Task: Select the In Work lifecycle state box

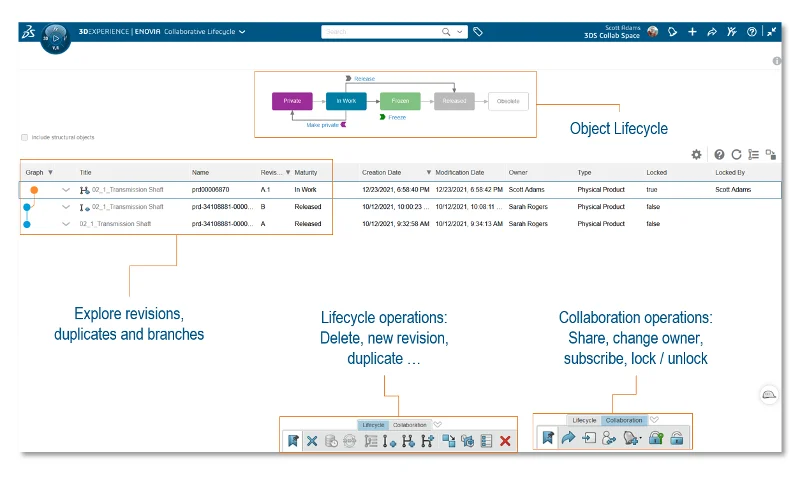Action: pos(346,101)
